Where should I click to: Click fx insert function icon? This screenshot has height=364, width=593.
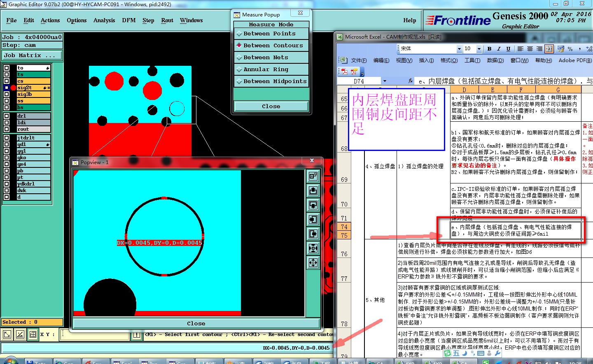(411, 81)
